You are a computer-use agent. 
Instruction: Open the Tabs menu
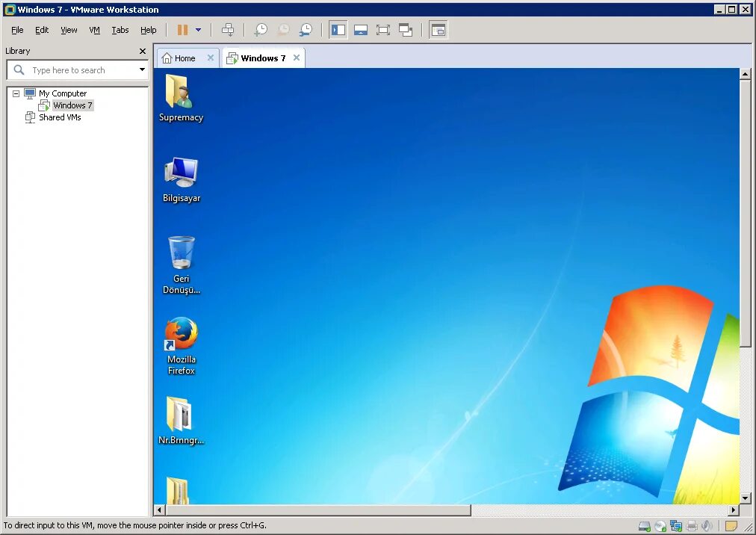[x=120, y=30]
